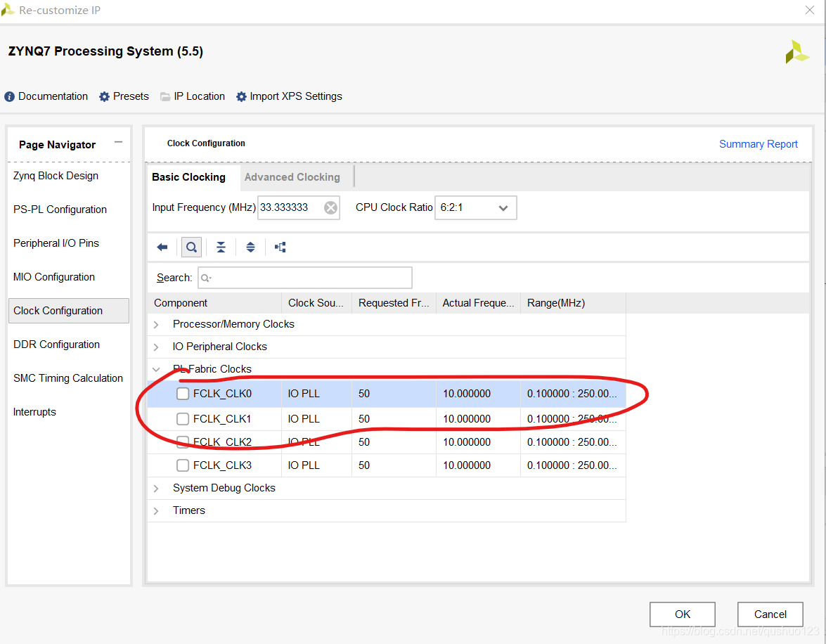Click inside the Search field
Viewport: 826px width, 644px height.
click(x=305, y=278)
